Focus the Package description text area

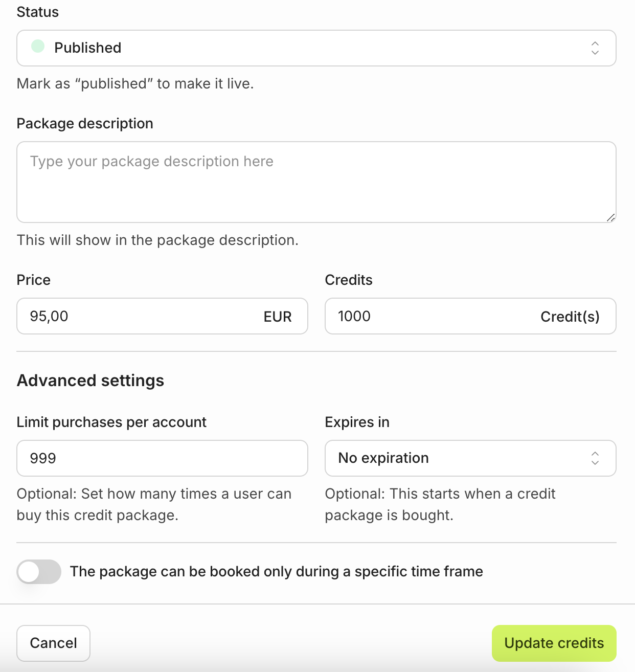tap(316, 182)
